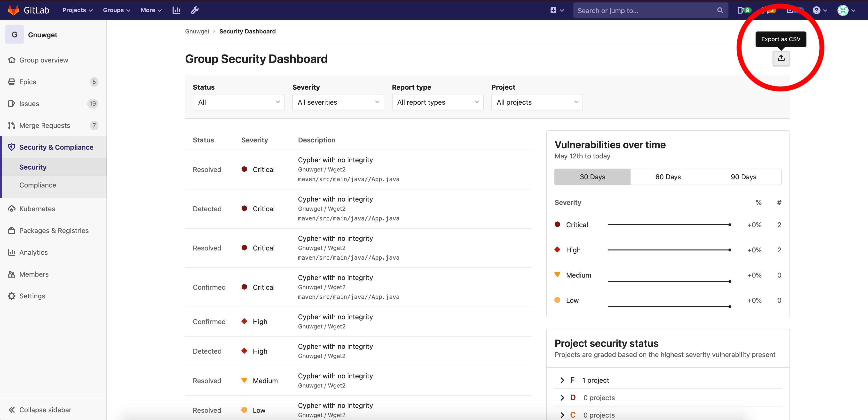Open the Status filter dropdown
The image size is (868, 420).
click(x=238, y=102)
